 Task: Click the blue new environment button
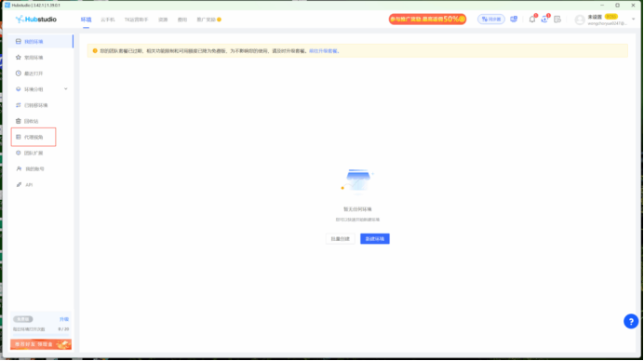(375, 238)
